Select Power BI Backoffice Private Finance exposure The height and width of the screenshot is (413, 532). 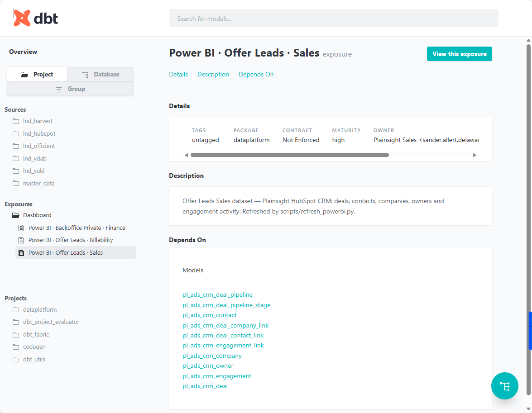77,228
